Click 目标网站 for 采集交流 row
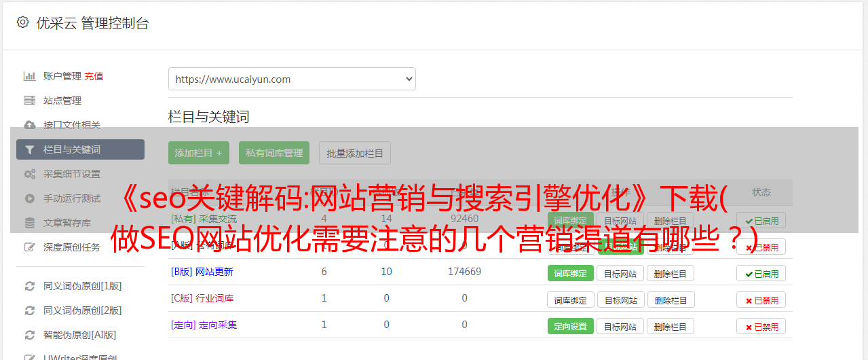Image resolution: width=868 pixels, height=360 pixels. pos(620,220)
